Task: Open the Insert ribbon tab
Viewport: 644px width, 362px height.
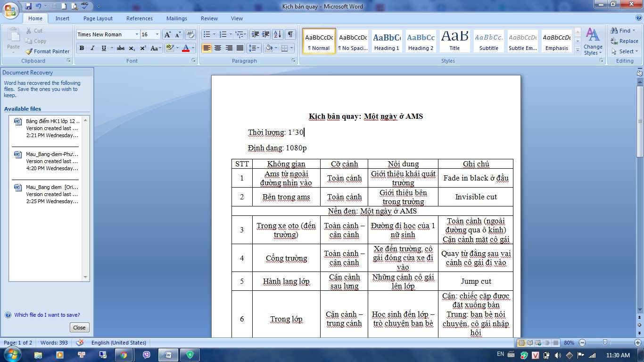Action: pyautogui.click(x=62, y=18)
